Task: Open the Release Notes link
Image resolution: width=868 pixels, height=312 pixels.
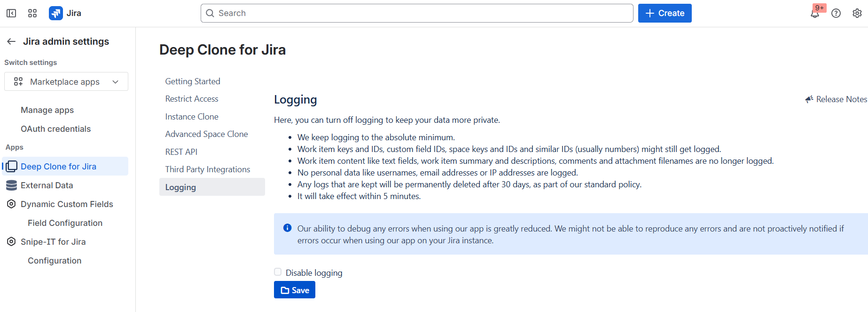Action: click(x=837, y=99)
